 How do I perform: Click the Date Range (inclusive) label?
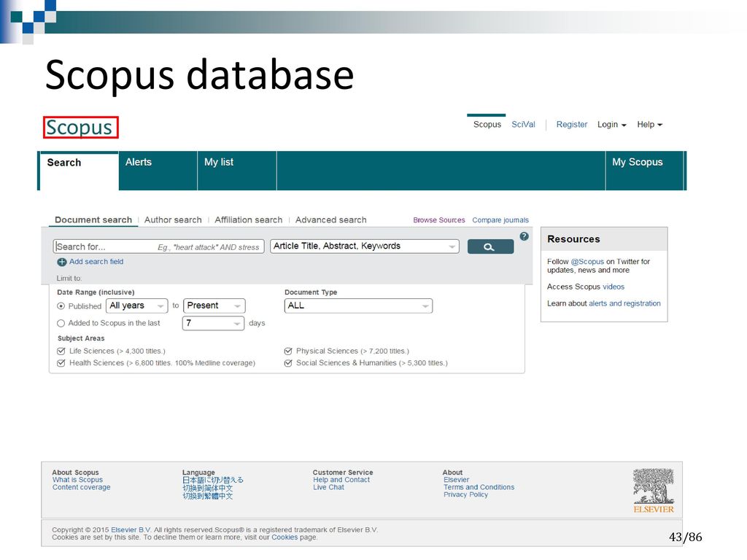(96, 292)
